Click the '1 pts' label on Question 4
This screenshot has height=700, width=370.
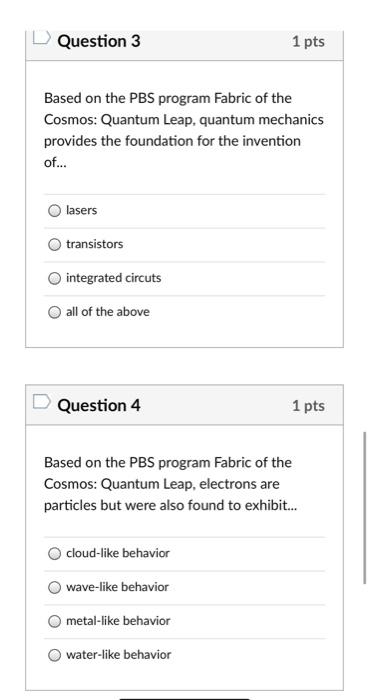(308, 406)
